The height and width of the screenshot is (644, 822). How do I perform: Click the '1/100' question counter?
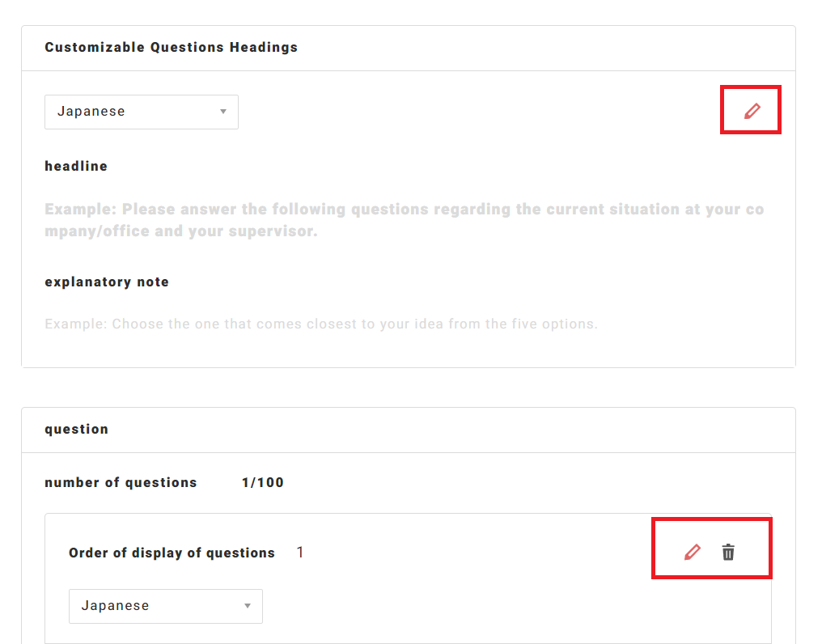point(263,482)
